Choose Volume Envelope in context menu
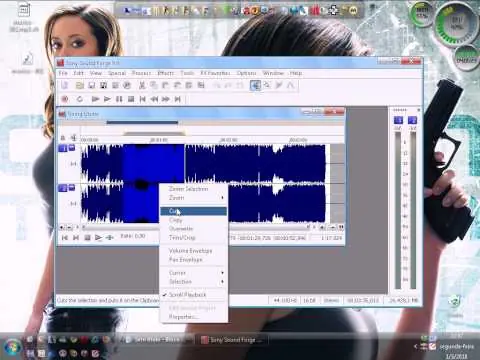The width and height of the screenshot is (480, 360). pyautogui.click(x=193, y=251)
